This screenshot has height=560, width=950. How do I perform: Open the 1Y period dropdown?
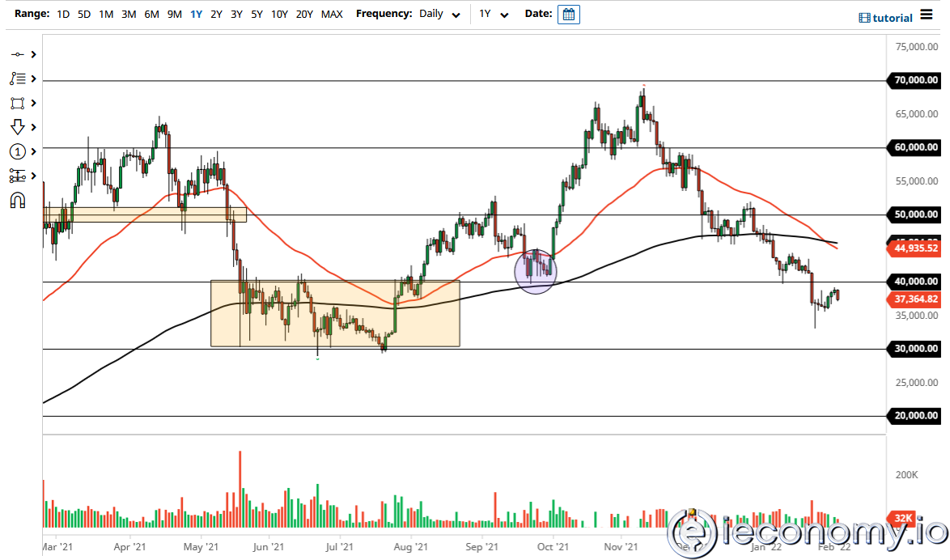493,15
